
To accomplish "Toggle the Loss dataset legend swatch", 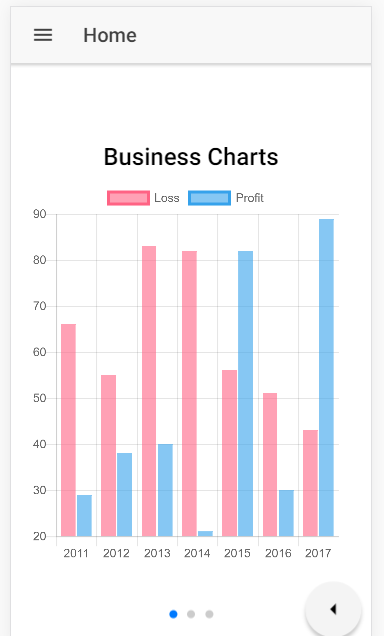I will coord(129,198).
